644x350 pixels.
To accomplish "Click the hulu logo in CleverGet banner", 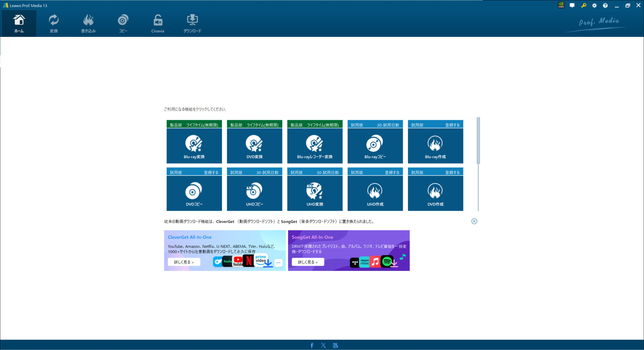I will 227,261.
